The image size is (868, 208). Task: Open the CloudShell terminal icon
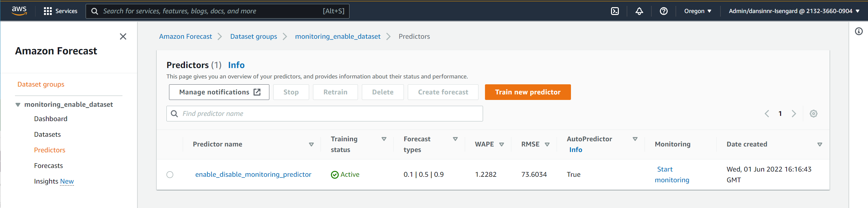615,11
